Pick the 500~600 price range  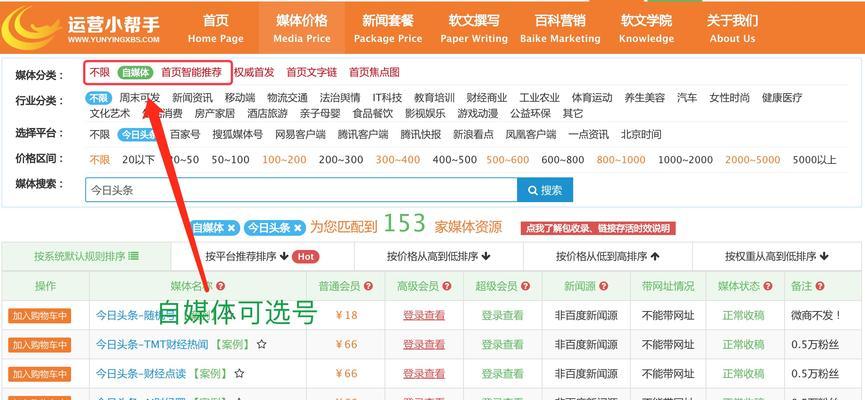508,160
